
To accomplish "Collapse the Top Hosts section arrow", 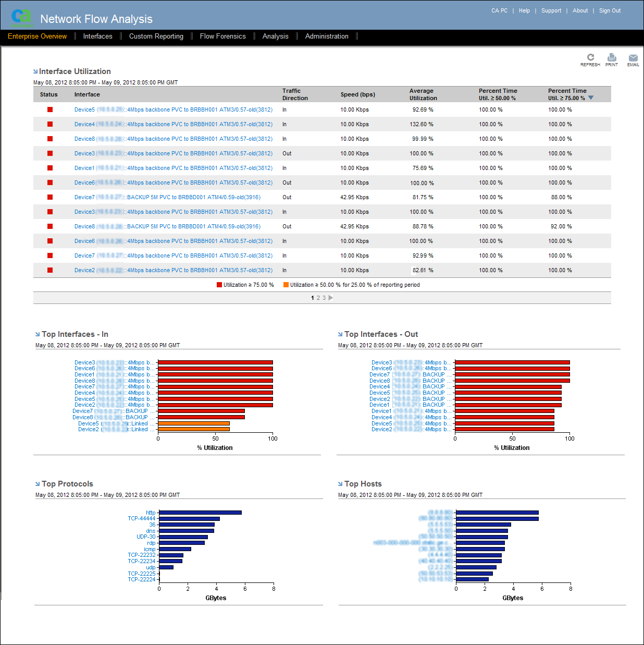I will click(341, 483).
